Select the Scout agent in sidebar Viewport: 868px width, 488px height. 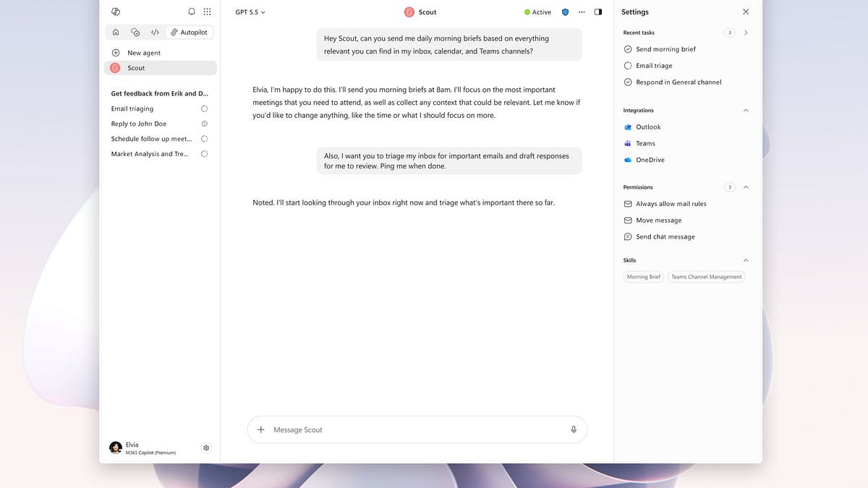(161, 68)
